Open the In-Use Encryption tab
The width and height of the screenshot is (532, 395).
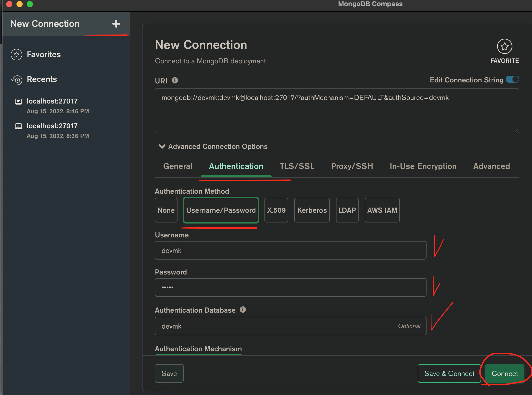tap(423, 166)
